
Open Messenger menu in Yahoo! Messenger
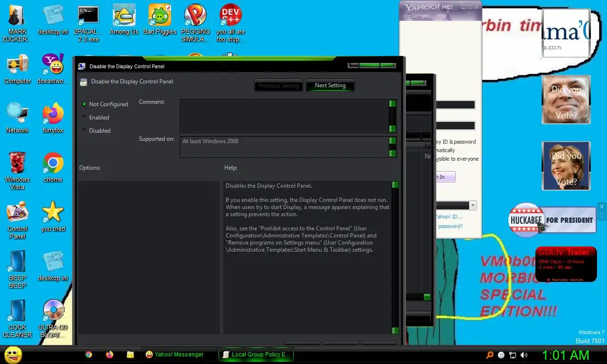(416, 16)
